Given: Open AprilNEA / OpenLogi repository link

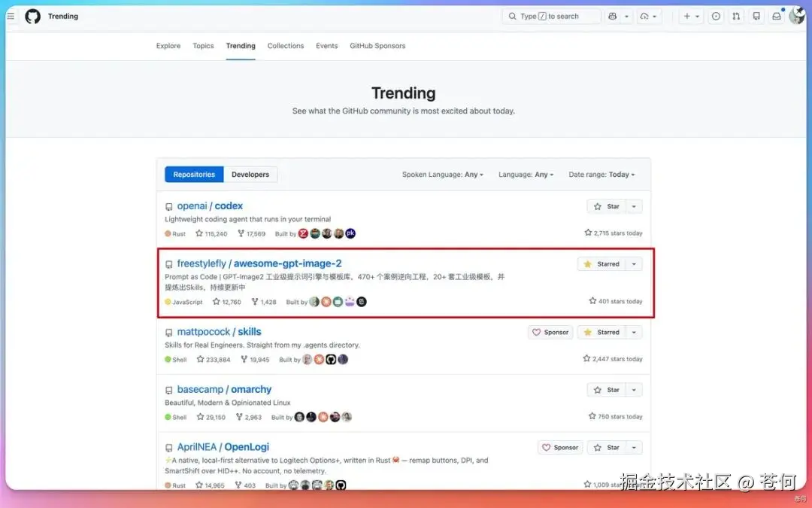Looking at the screenshot, I should [x=223, y=447].
